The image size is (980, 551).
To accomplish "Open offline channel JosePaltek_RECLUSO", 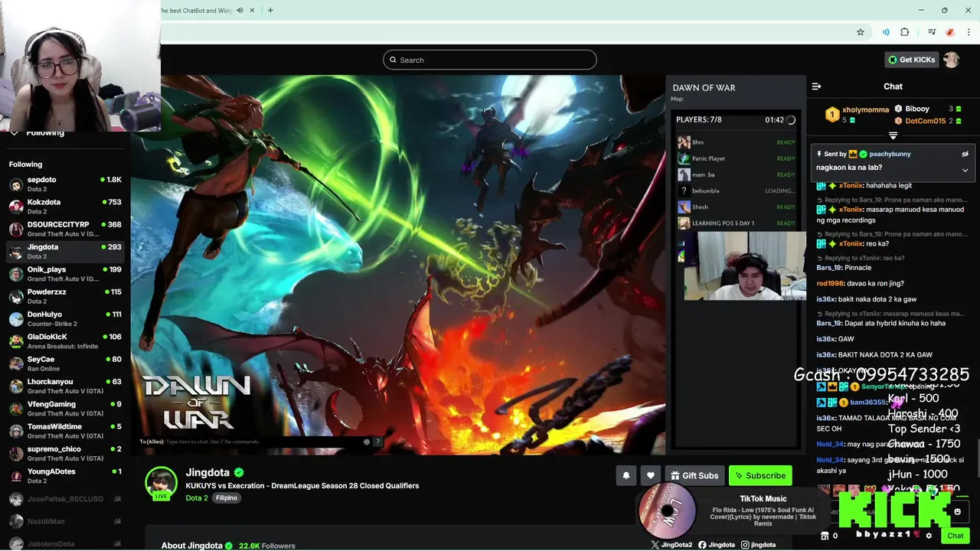I will [66, 499].
